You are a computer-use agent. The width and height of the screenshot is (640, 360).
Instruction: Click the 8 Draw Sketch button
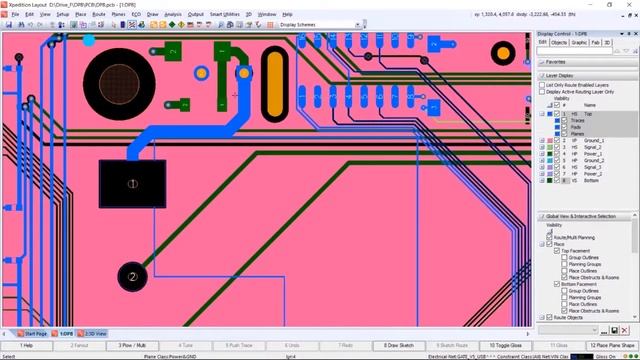[x=398, y=345]
